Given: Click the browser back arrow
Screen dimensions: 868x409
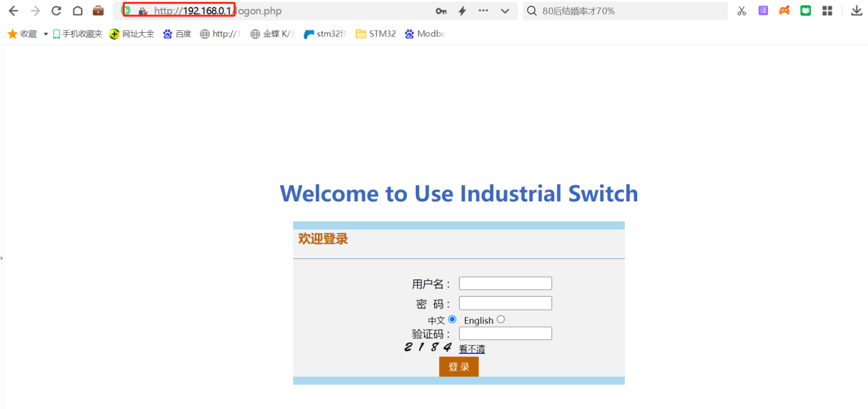Looking at the screenshot, I should coord(13,11).
